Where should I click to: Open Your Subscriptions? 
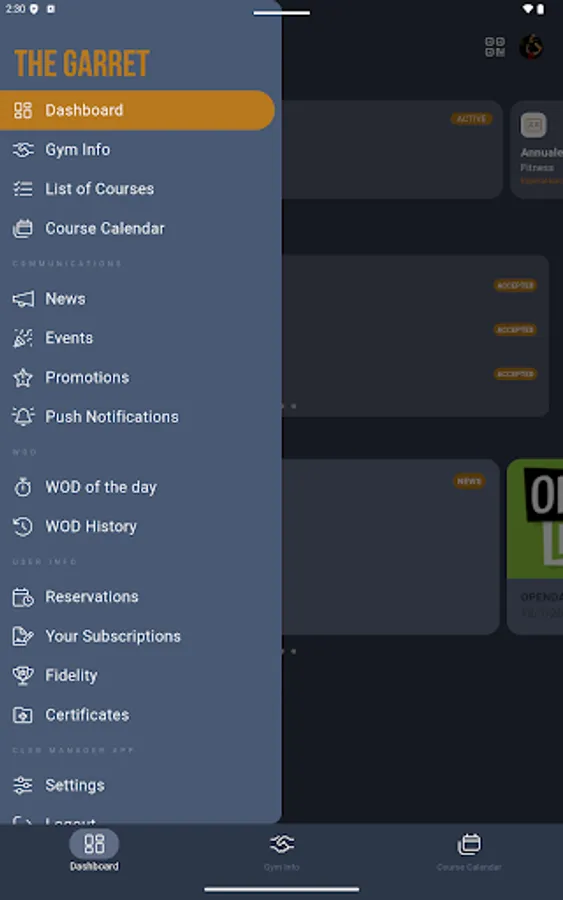[113, 636]
